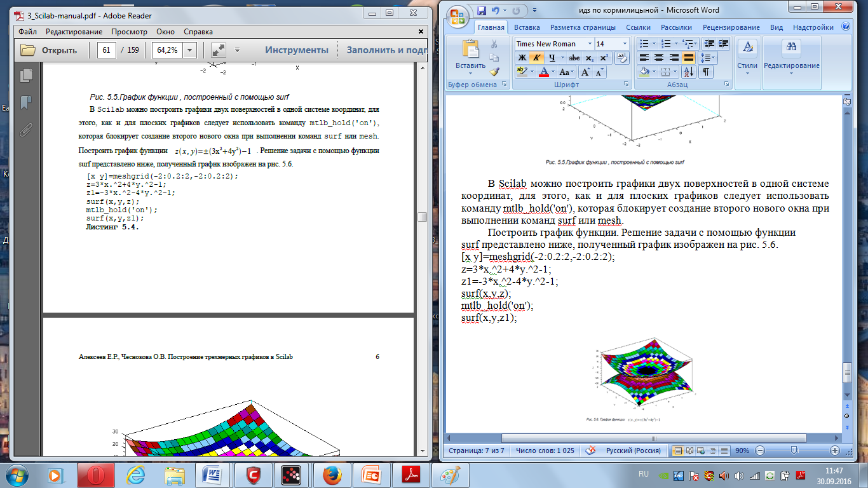
Task: Expand the Times New Roman font dropdown
Action: pyautogui.click(x=590, y=44)
